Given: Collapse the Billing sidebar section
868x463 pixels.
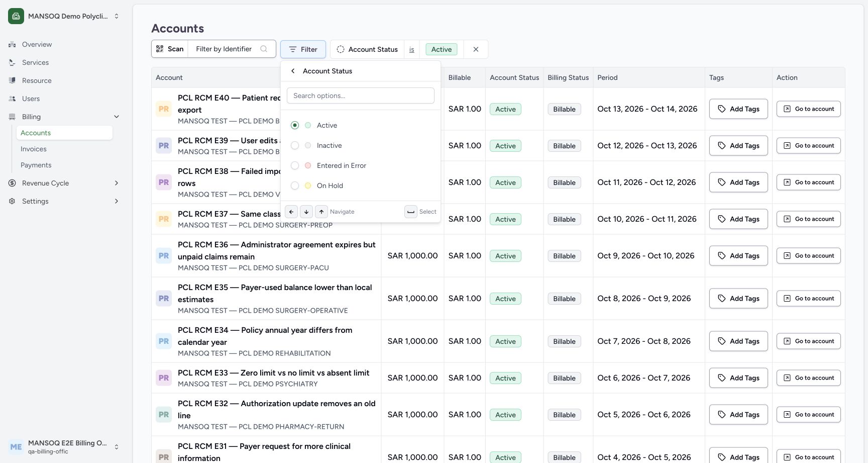Looking at the screenshot, I should (x=117, y=117).
